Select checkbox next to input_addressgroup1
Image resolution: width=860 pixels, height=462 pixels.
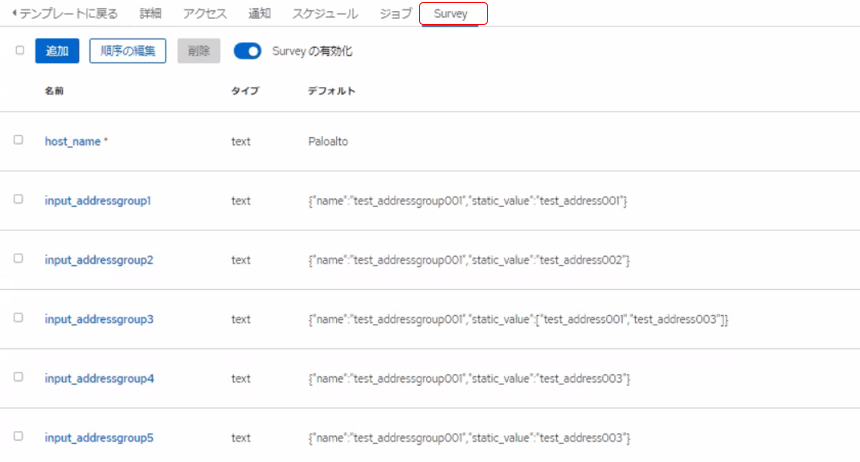point(18,199)
